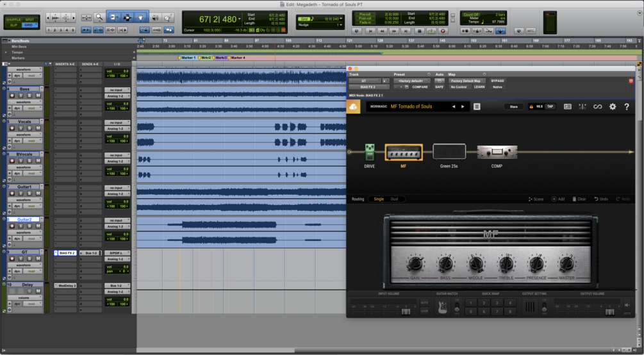Click the Return to Zero button
Image resolution: width=644 pixels, height=355 pixels.
[x=370, y=31]
